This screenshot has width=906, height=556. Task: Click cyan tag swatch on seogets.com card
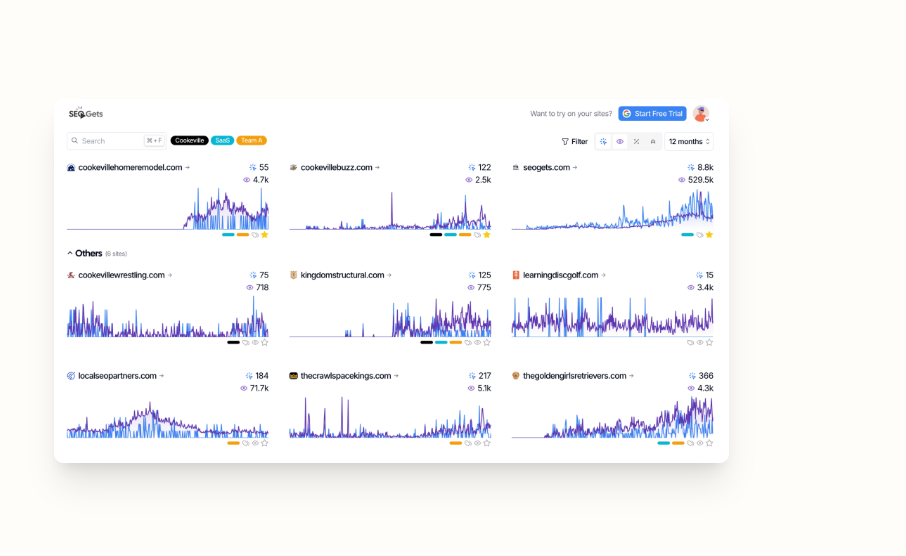pos(688,235)
